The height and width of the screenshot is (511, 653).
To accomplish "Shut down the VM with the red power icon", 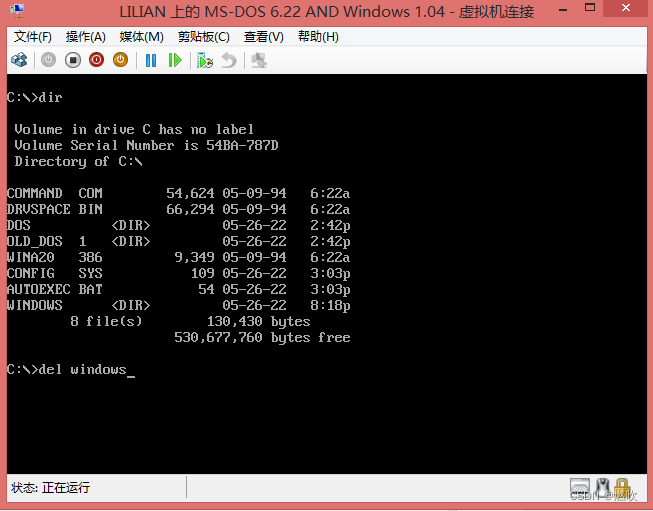I will (x=96, y=60).
